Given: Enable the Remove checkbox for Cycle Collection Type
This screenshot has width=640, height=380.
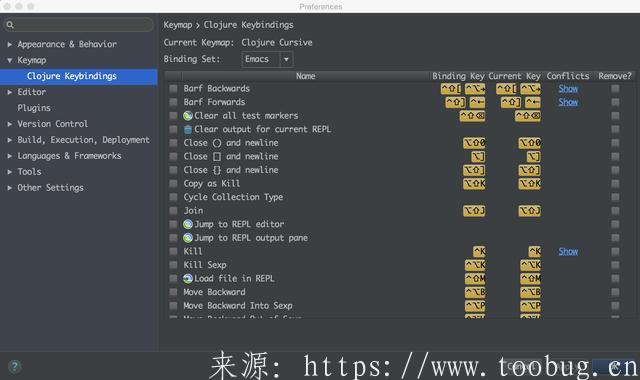Looking at the screenshot, I should [615, 197].
